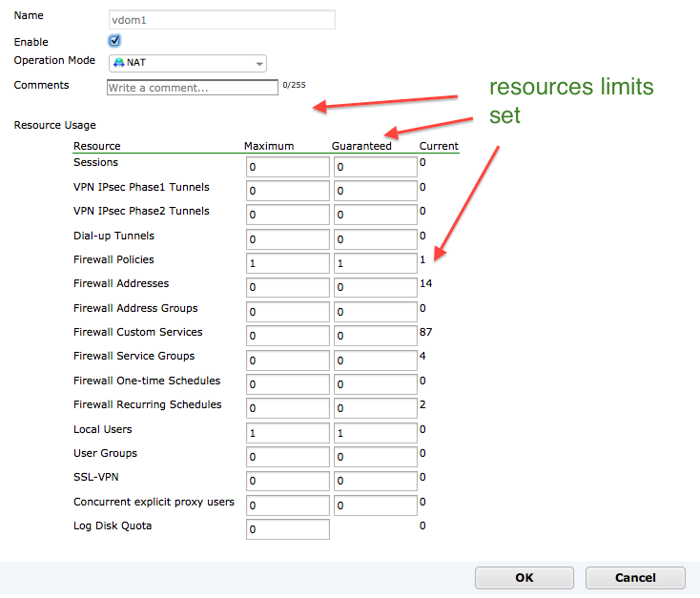Click Firewall Addresses current value 14
Image resolution: width=700 pixels, height=598 pixels.
coord(426,283)
